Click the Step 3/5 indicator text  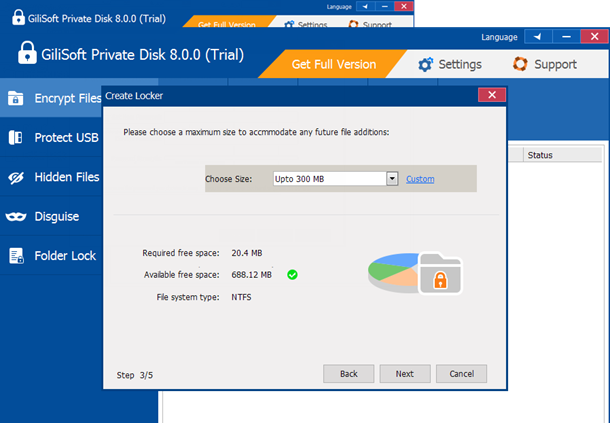135,375
